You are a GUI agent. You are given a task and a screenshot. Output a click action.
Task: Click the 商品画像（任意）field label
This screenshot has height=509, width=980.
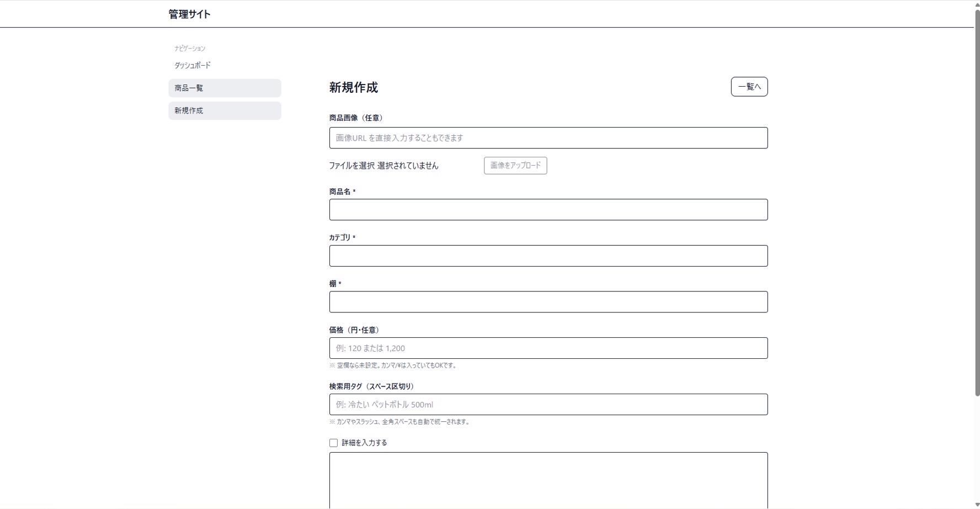point(356,118)
